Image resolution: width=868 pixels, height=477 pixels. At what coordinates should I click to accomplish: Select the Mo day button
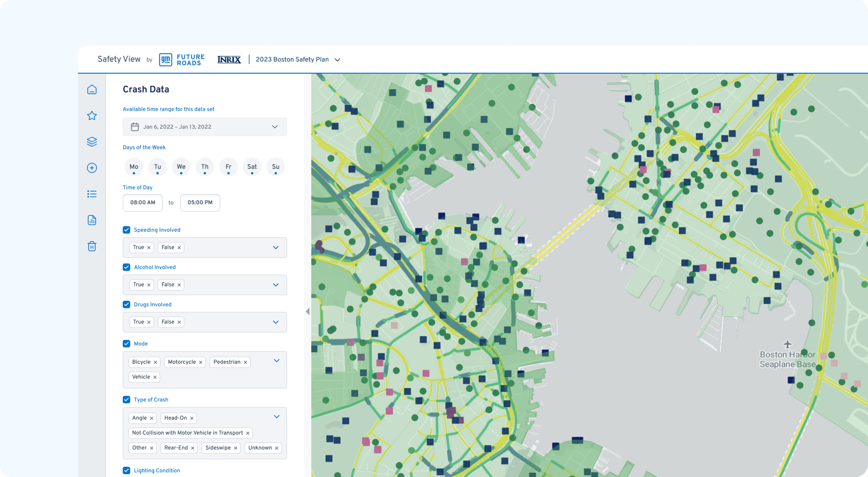tap(134, 167)
